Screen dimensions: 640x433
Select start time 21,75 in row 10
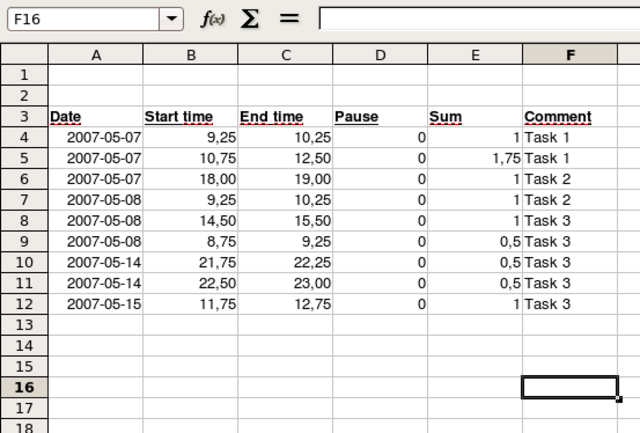click(x=191, y=262)
